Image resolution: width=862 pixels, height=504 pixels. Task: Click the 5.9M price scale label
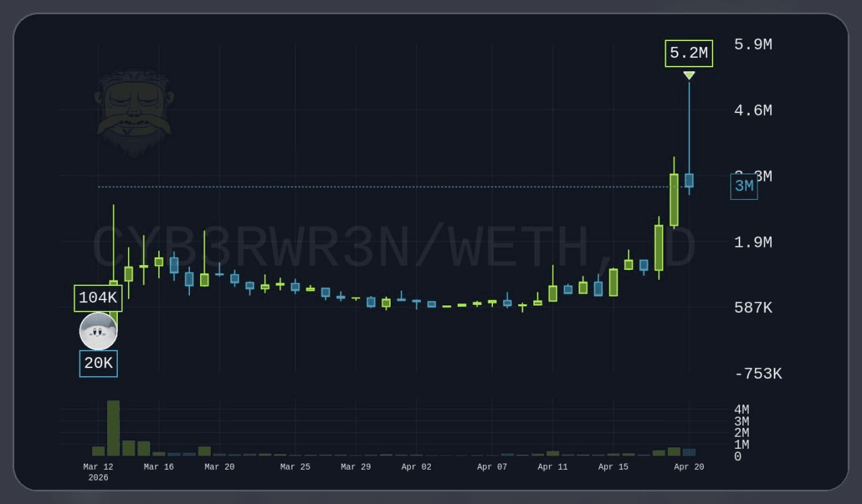click(752, 44)
